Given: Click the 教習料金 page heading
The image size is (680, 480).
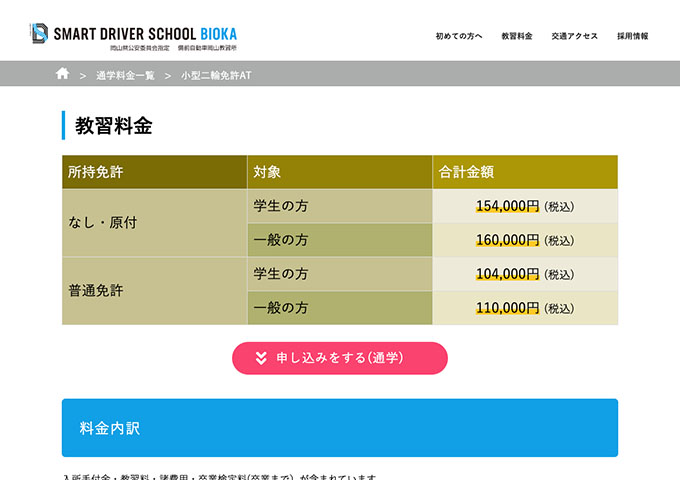Looking at the screenshot, I should click(x=114, y=126).
